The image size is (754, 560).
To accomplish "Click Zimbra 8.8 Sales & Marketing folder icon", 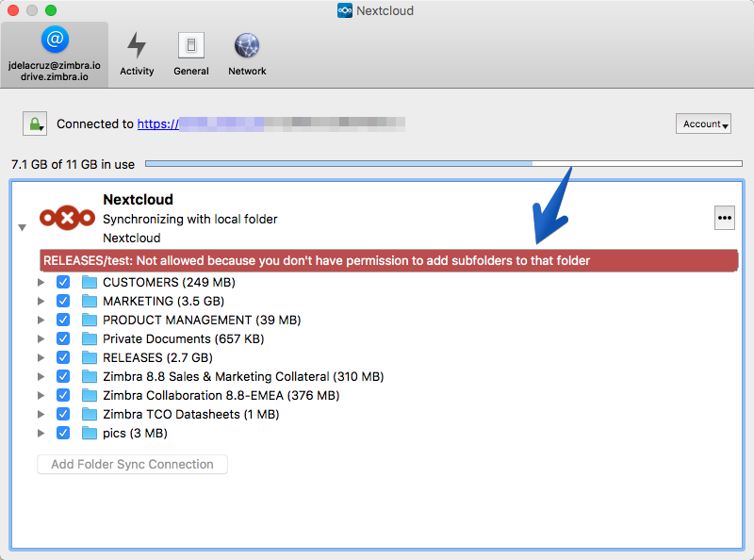I will (x=89, y=376).
